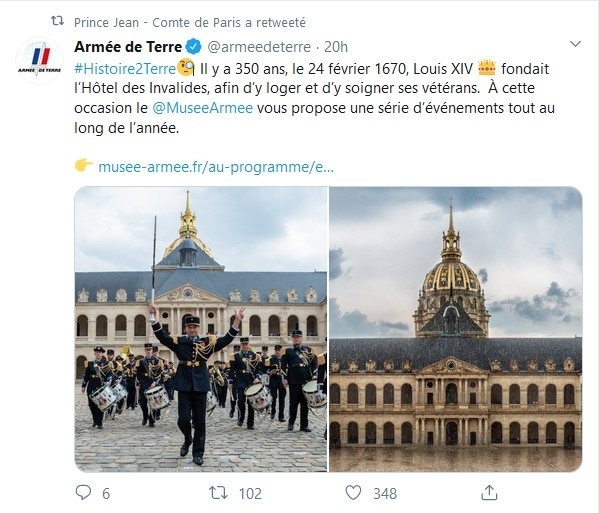View the 102 retweets count
This screenshot has width=599, height=513.
[x=251, y=494]
